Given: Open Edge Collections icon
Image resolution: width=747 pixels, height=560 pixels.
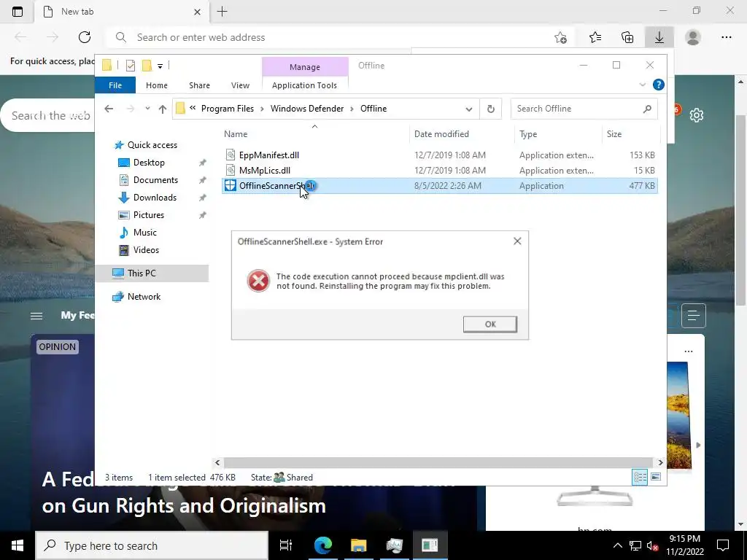Looking at the screenshot, I should tap(627, 37).
